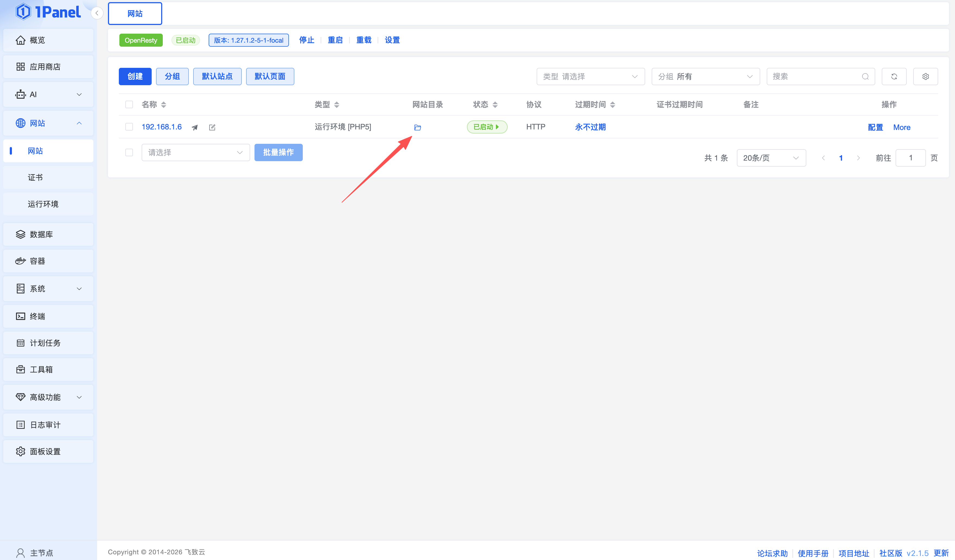
Task: Tick the checkbox beside batch operation dropdown
Action: point(129,152)
